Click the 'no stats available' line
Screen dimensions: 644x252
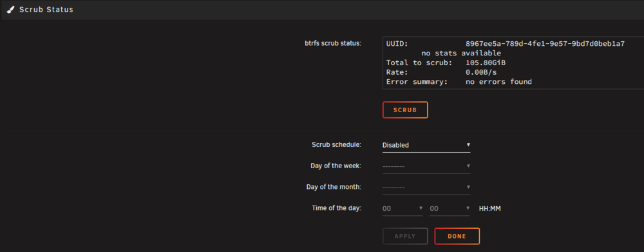[x=461, y=53]
